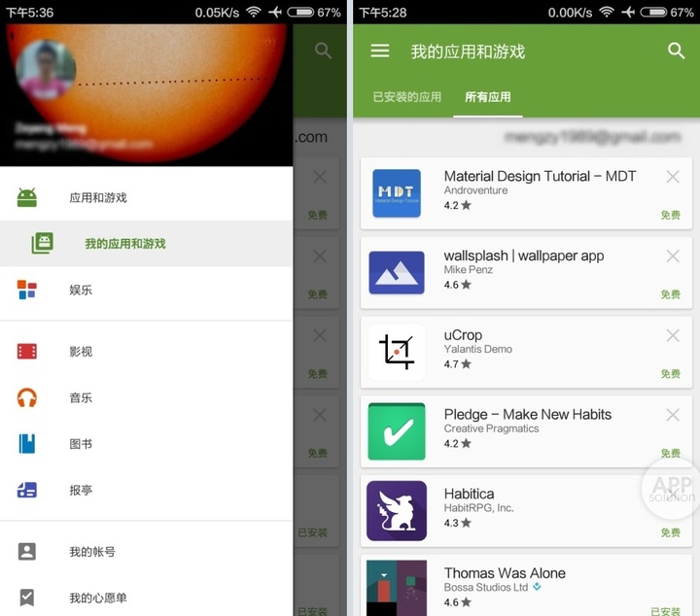The width and height of the screenshot is (700, 616).
Task: Click the 报亭 newsstand icon
Action: [27, 490]
